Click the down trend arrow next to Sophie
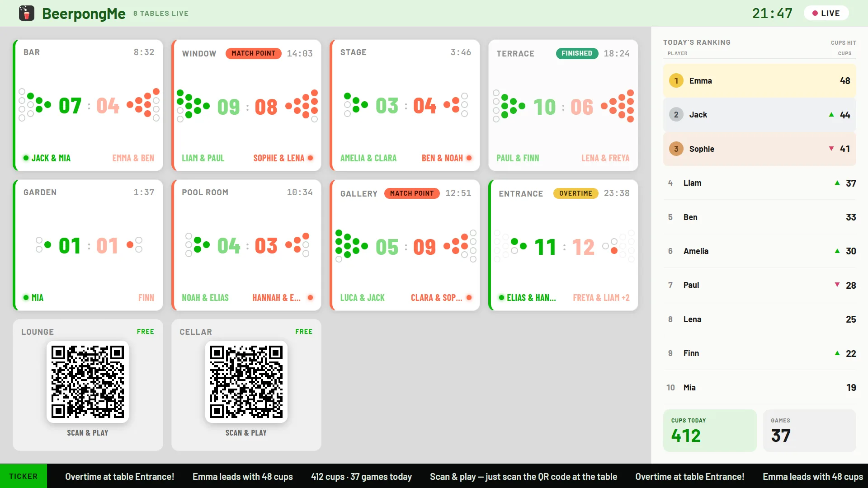 point(831,149)
